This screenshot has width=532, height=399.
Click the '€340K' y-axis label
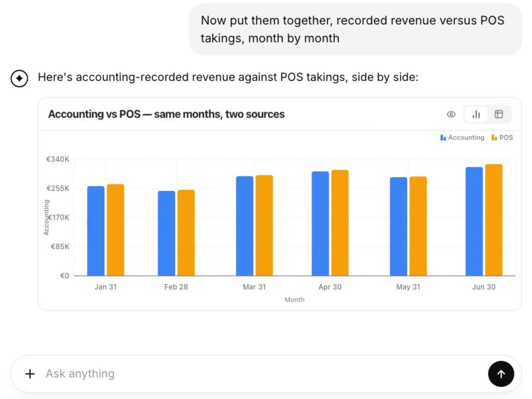tap(57, 159)
